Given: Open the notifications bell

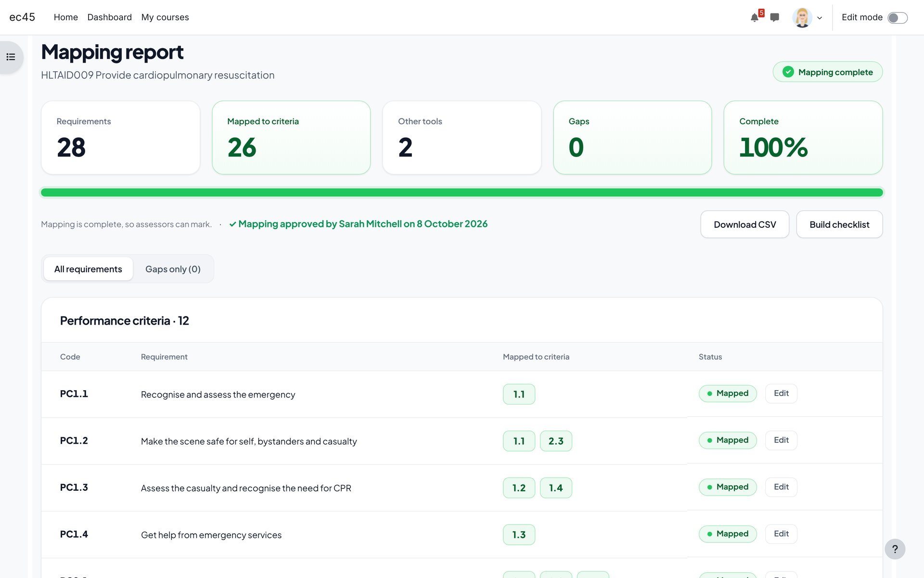Looking at the screenshot, I should (x=755, y=18).
